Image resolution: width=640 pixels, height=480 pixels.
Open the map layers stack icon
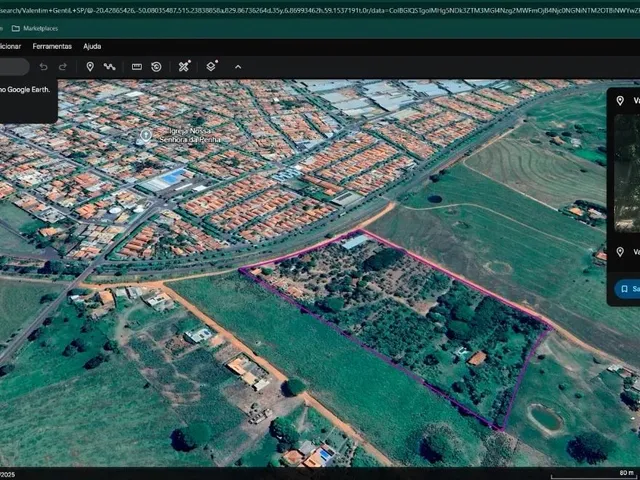tap(211, 66)
